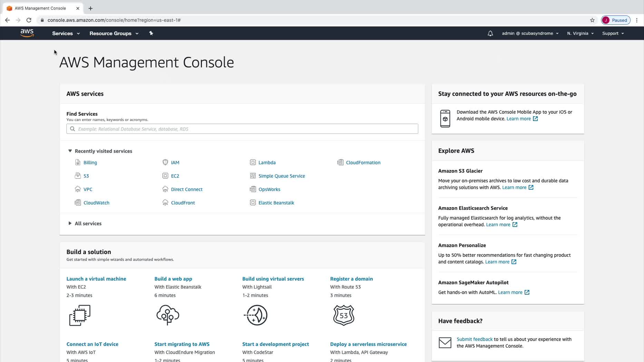Click the CloudFormation service icon

(x=340, y=162)
